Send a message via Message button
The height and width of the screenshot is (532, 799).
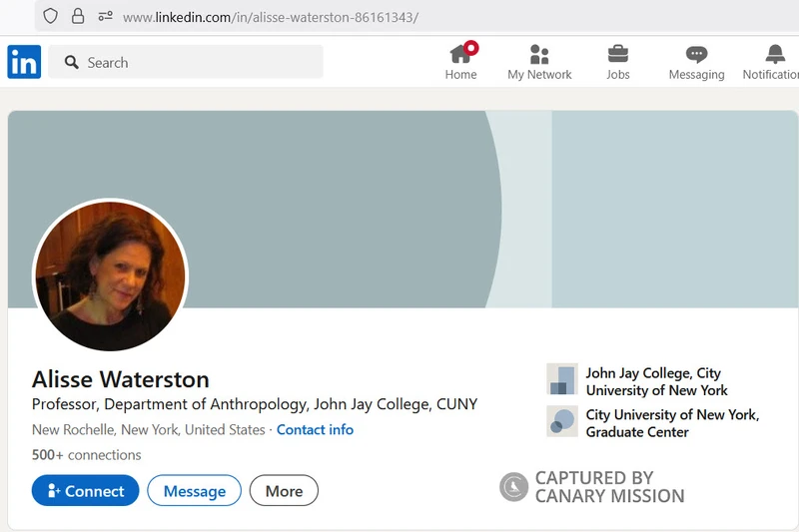(194, 491)
